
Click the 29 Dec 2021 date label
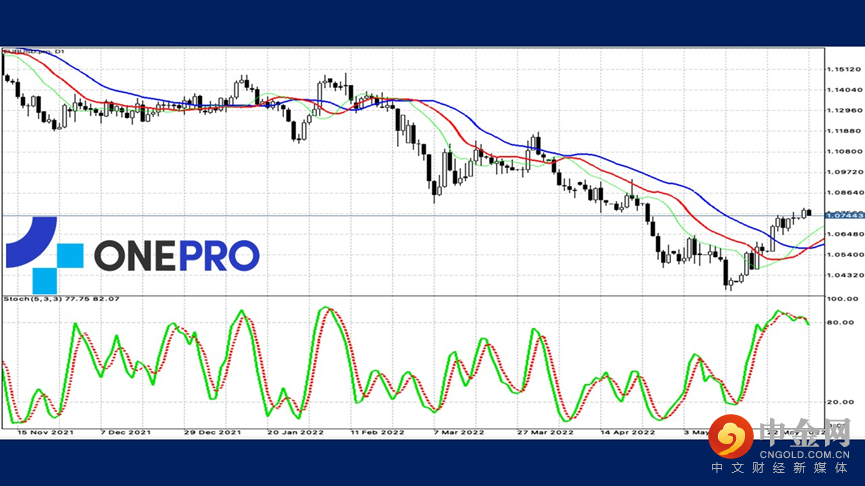coord(212,432)
